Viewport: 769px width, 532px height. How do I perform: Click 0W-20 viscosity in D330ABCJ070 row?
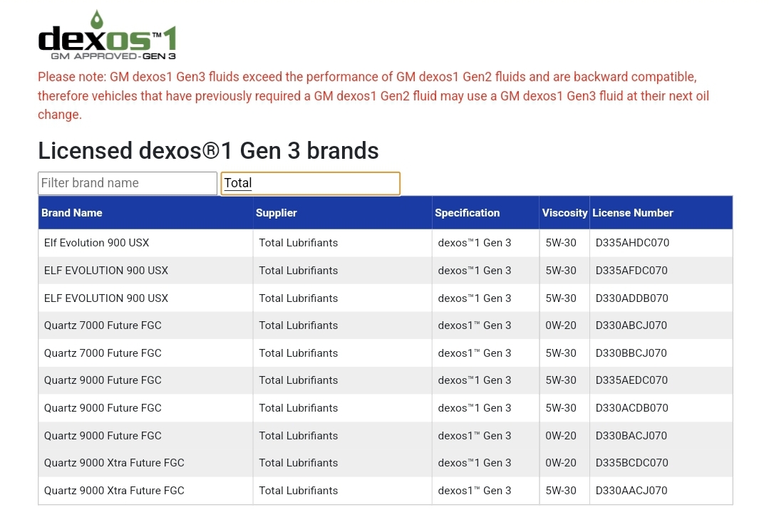tap(561, 325)
